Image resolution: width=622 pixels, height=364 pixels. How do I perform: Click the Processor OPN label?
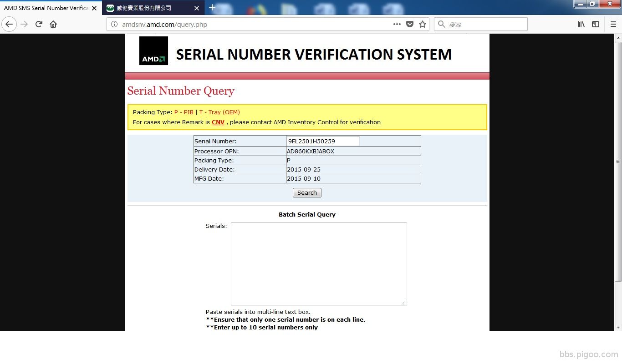tap(217, 151)
